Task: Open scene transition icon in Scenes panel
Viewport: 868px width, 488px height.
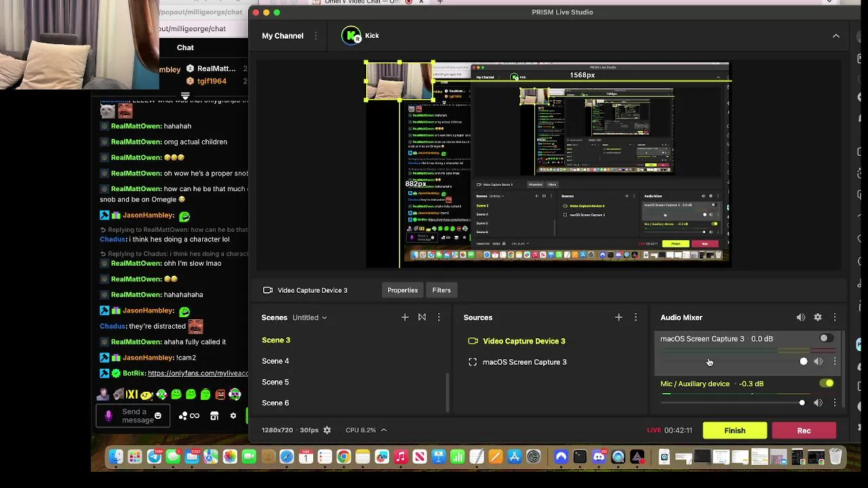Action: pos(422,317)
